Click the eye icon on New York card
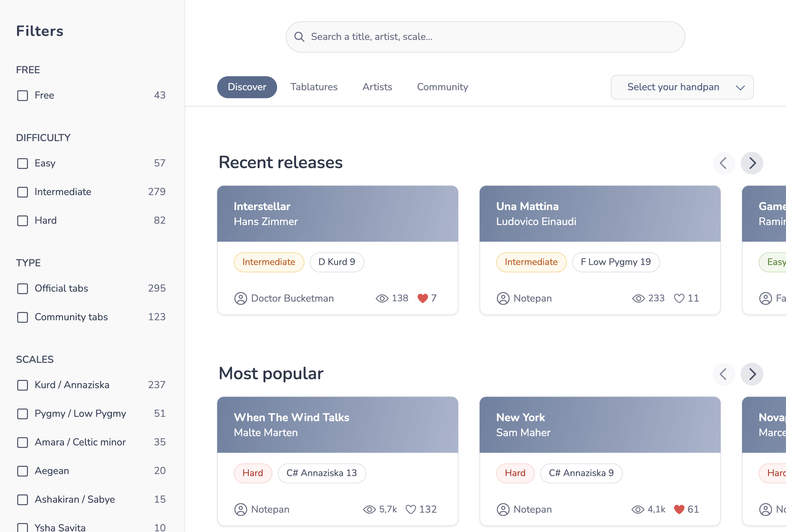Image resolution: width=786 pixels, height=532 pixels. pyautogui.click(x=638, y=510)
